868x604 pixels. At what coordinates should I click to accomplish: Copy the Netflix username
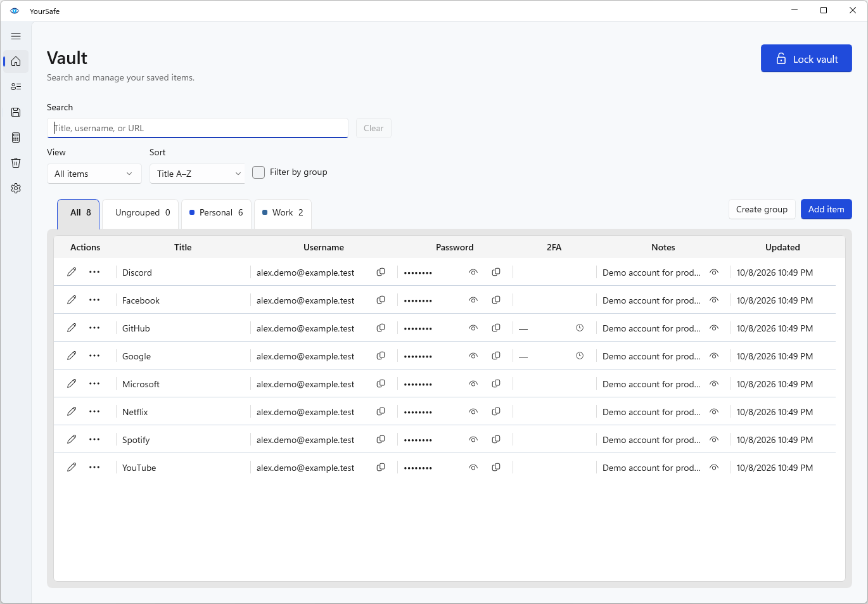[381, 411]
